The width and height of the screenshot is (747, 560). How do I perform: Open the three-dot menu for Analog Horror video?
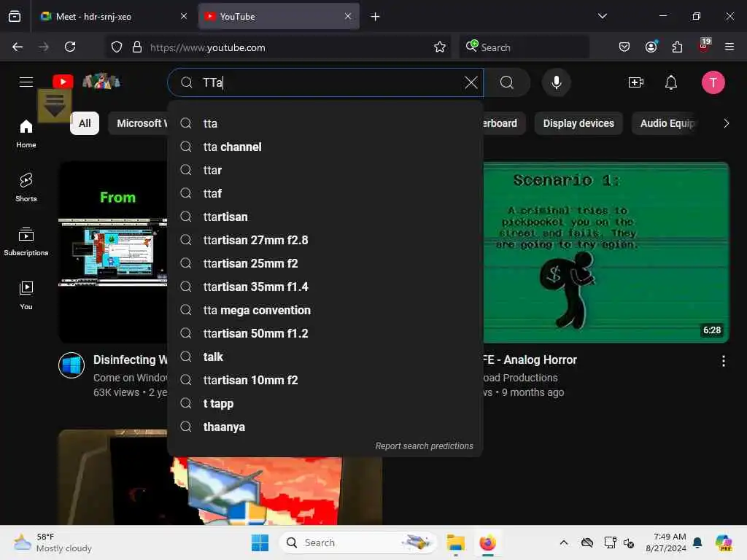(x=723, y=361)
